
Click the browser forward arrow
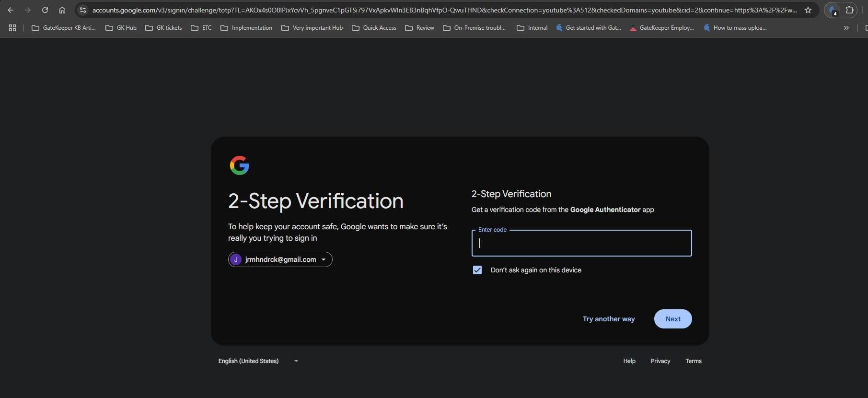click(x=28, y=10)
